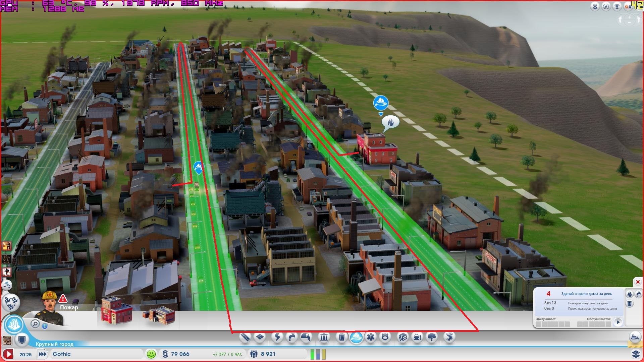Open the Power lightning bolt menu
The image size is (644, 362).
pyautogui.click(x=277, y=337)
